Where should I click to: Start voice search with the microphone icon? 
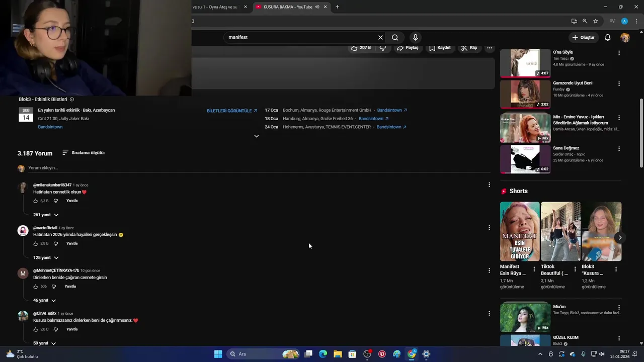point(415,37)
